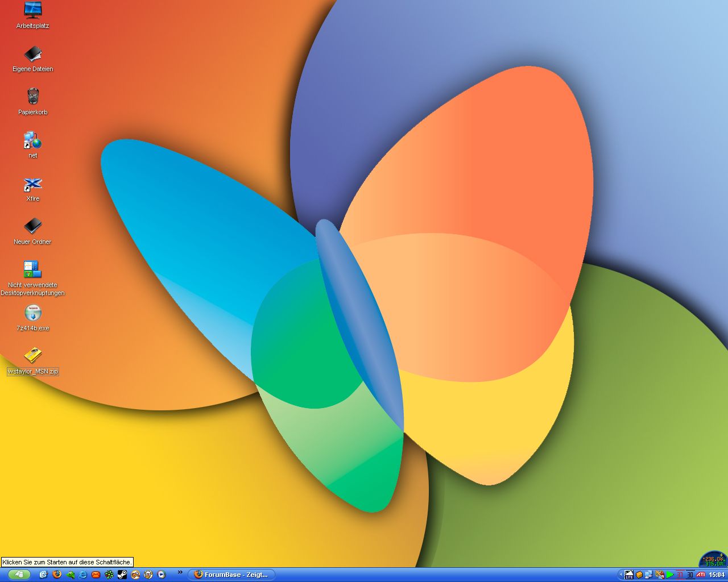Click the first quick launch icon beside Start
Screen dimensions: 728x582
pyautogui.click(x=43, y=575)
